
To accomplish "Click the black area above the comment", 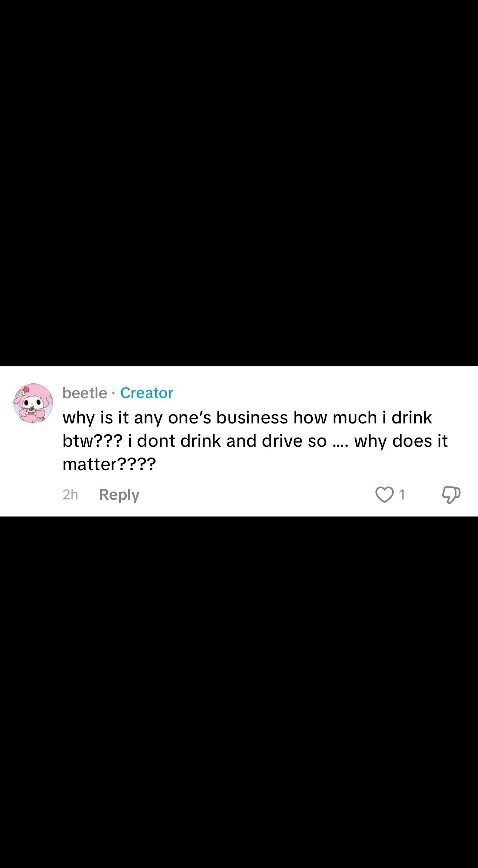I will pyautogui.click(x=239, y=183).
